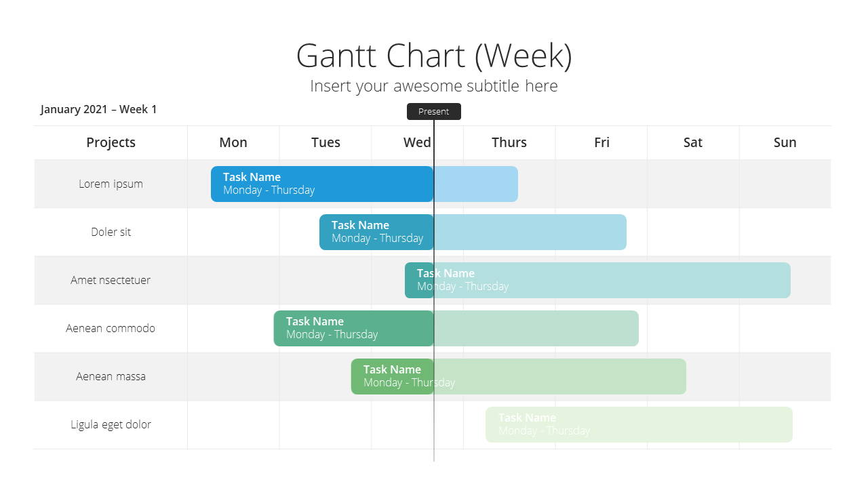868x488 pixels.
Task: Select the subtitle placeholder text
Action: point(434,86)
